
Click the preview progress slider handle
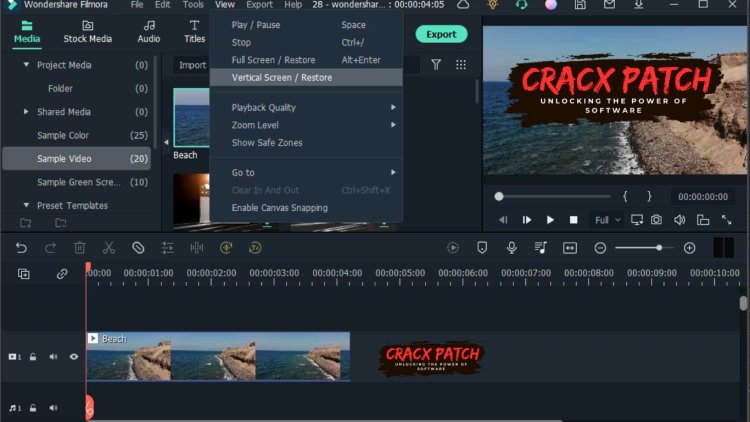click(499, 196)
